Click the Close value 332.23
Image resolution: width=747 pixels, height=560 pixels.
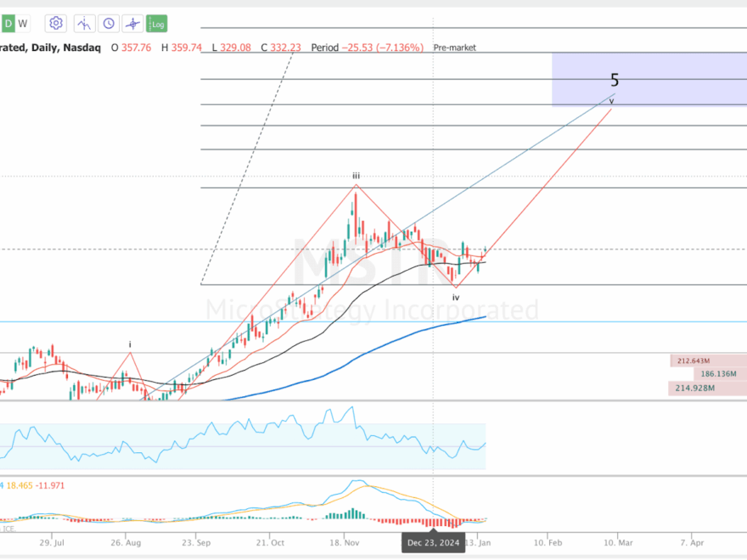[286, 48]
